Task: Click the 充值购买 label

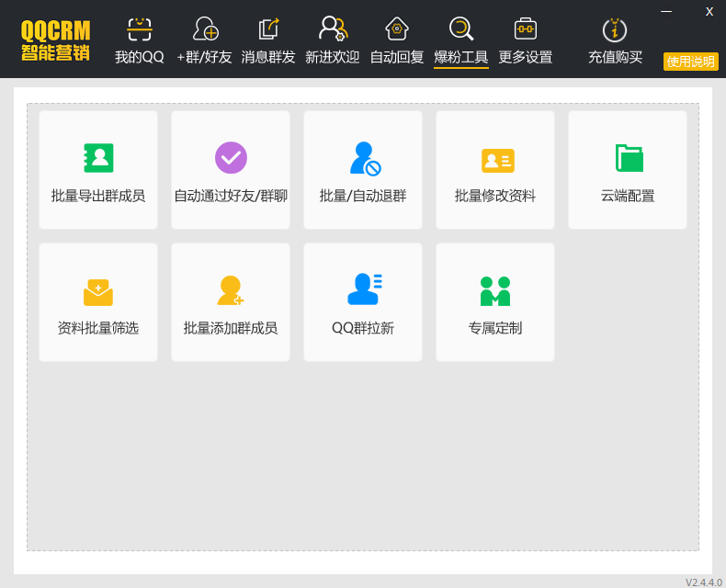Action: (x=615, y=57)
